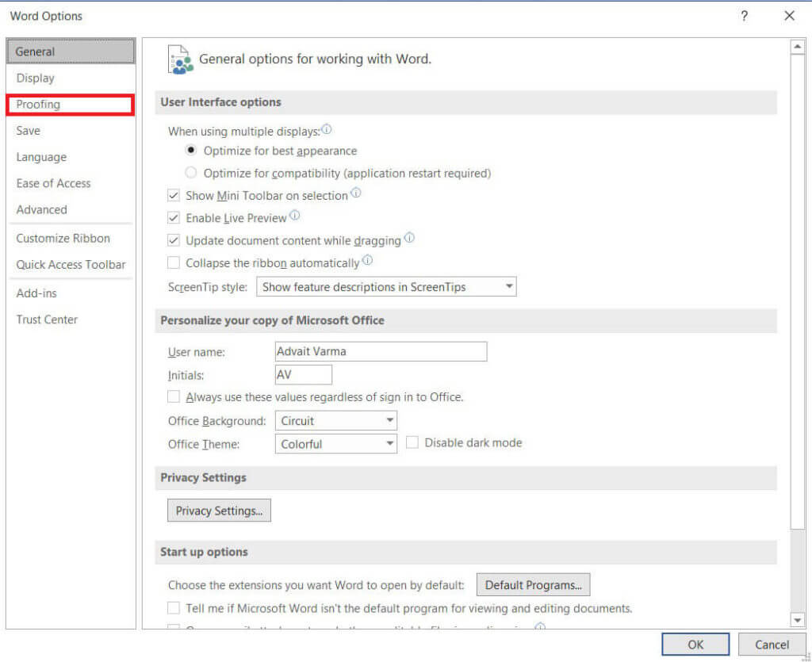Open the Add-ins category

click(x=71, y=293)
